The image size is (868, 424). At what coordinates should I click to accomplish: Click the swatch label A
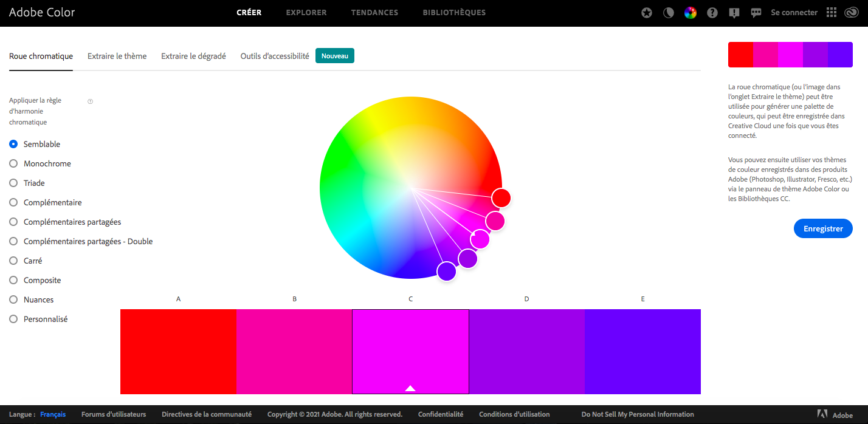click(x=178, y=299)
